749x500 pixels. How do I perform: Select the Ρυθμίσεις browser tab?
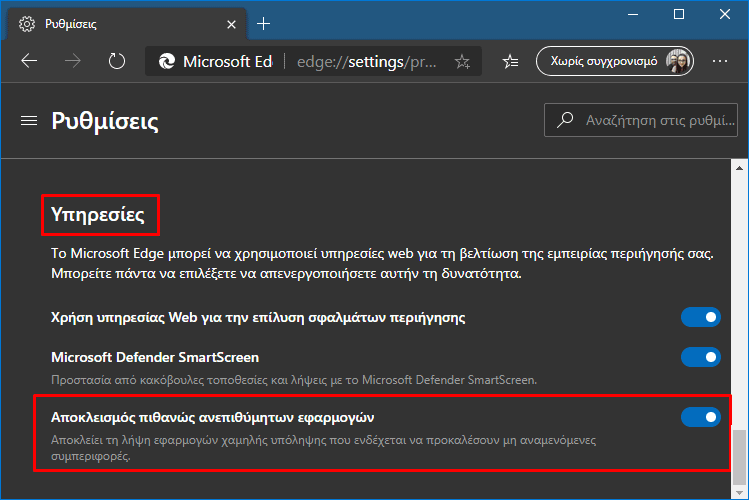(x=127, y=24)
